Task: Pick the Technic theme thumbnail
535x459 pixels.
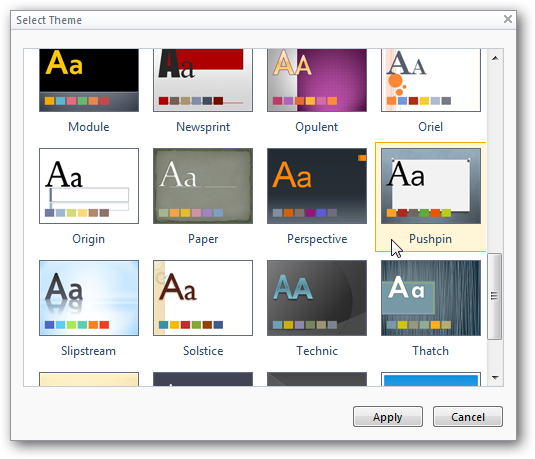Action: pyautogui.click(x=317, y=298)
